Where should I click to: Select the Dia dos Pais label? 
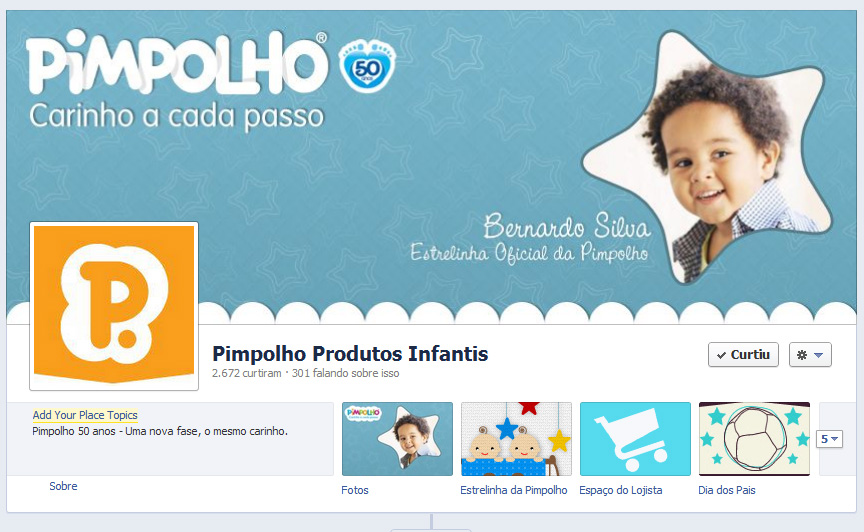point(727,490)
